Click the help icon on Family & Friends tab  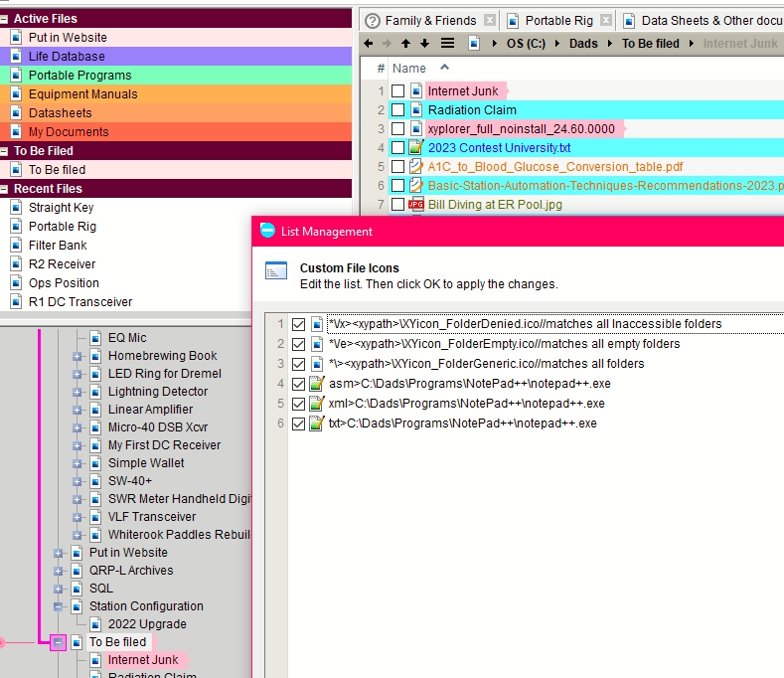(x=373, y=21)
